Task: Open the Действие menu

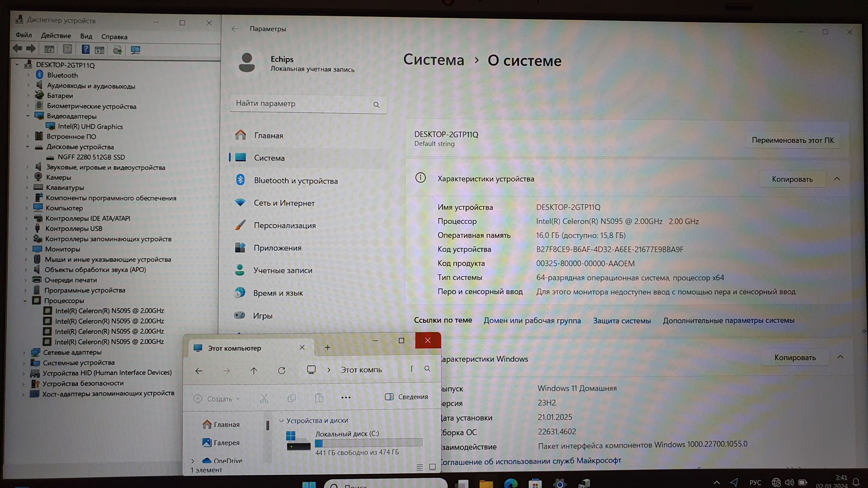Action: click(x=56, y=36)
